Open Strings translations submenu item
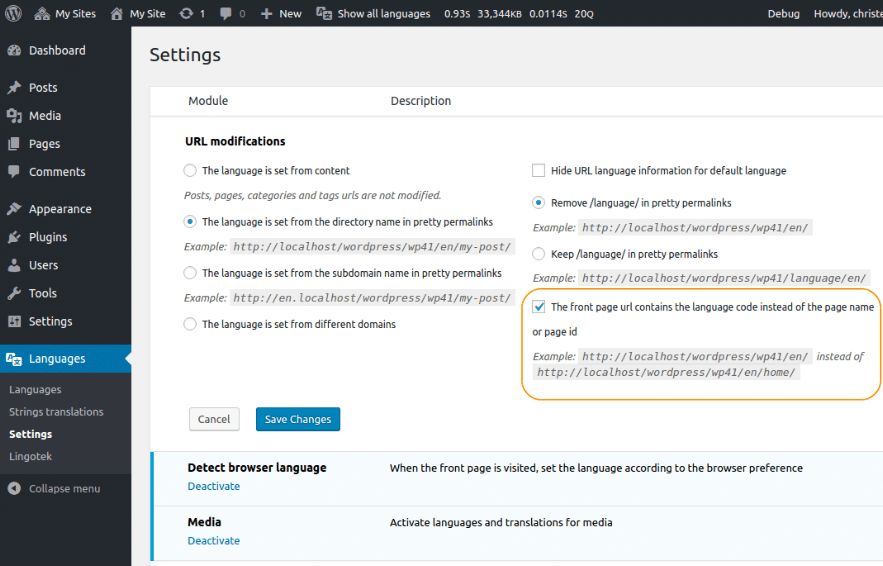 pyautogui.click(x=56, y=412)
